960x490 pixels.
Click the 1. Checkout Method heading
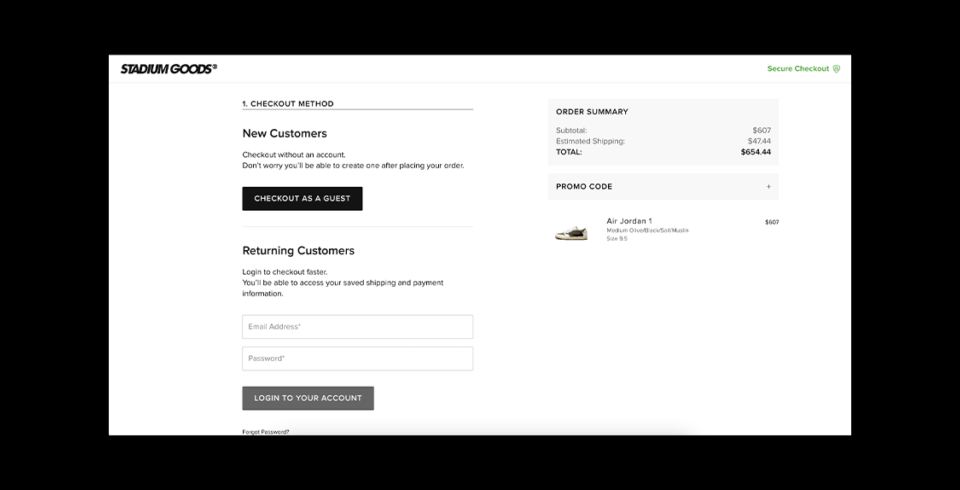[x=288, y=104]
